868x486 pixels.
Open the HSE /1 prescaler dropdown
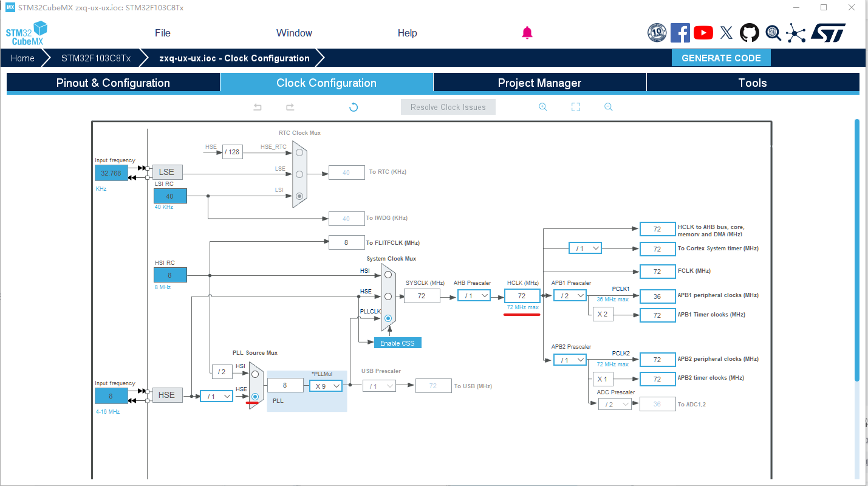(x=216, y=396)
